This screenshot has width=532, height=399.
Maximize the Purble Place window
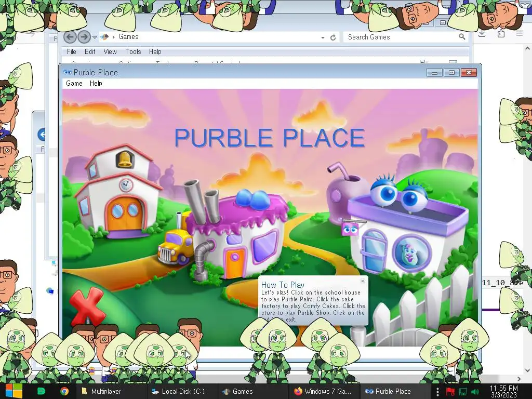click(x=451, y=72)
